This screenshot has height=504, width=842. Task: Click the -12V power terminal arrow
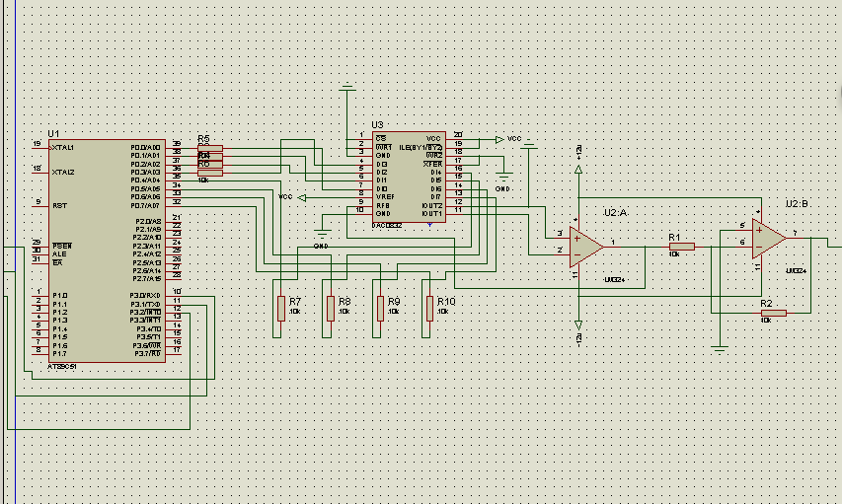click(x=578, y=325)
